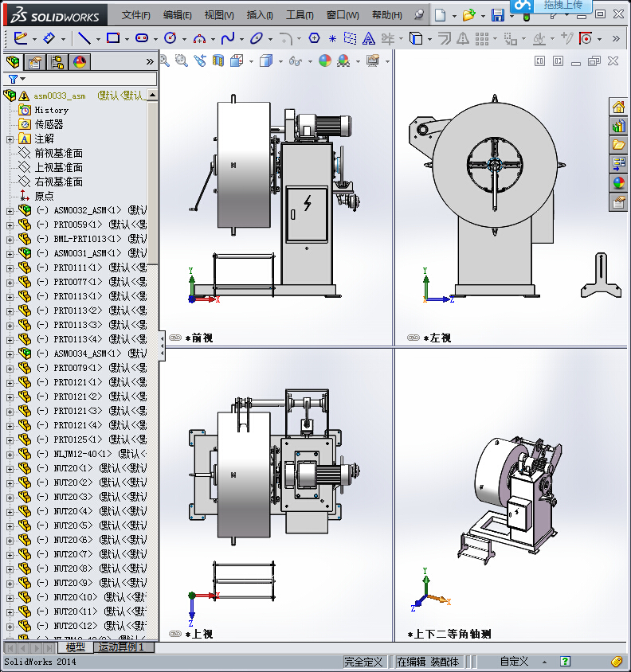Click 自定义 in the status bar
This screenshot has width=631, height=672.
[515, 662]
